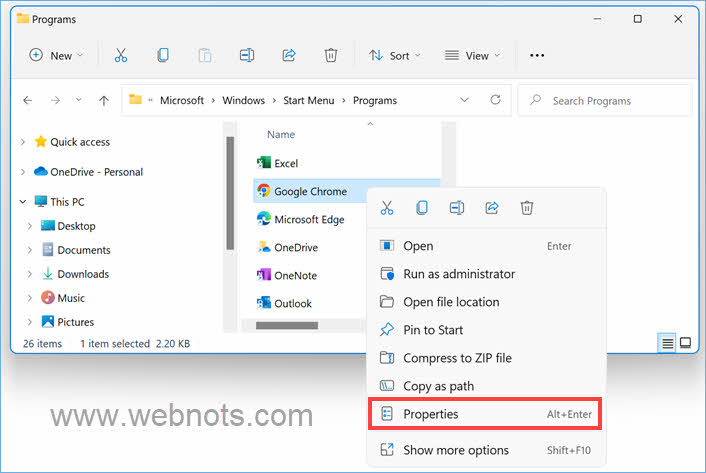706x473 pixels.
Task: Click the Share icon in the context menu
Action: tap(492, 208)
